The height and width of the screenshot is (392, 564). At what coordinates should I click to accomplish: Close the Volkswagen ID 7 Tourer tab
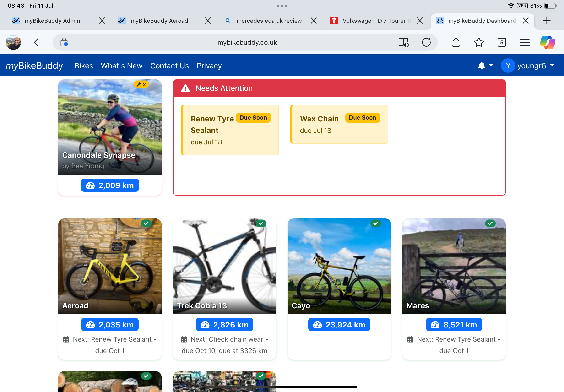pyautogui.click(x=420, y=21)
